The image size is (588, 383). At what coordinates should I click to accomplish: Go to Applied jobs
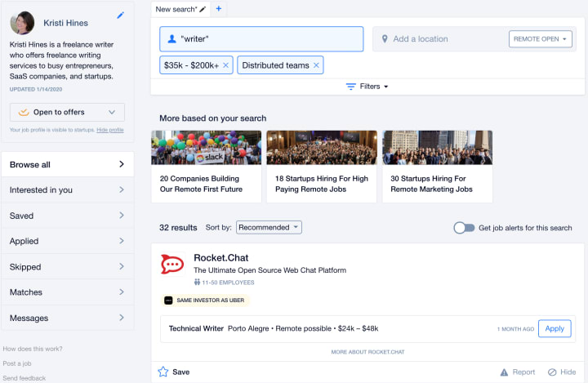pyautogui.click(x=68, y=241)
